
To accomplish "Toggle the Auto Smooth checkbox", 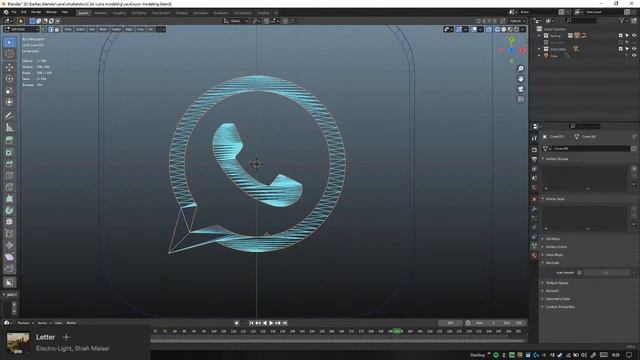I will click(x=579, y=273).
